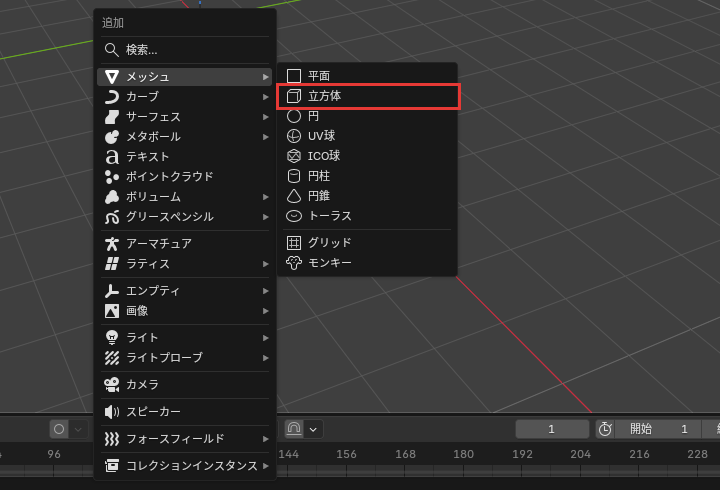Add a トーラス torus mesh

click(x=367, y=216)
